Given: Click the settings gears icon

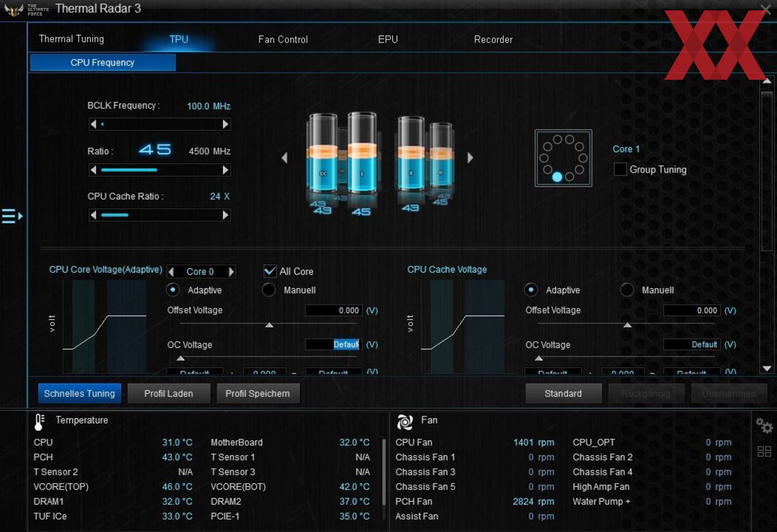Looking at the screenshot, I should click(x=764, y=426).
